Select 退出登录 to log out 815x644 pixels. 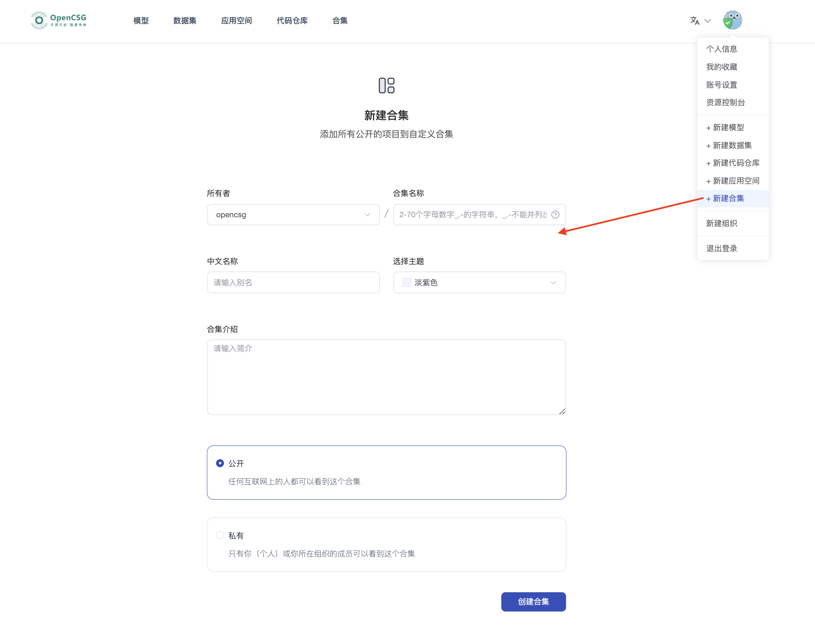click(722, 249)
